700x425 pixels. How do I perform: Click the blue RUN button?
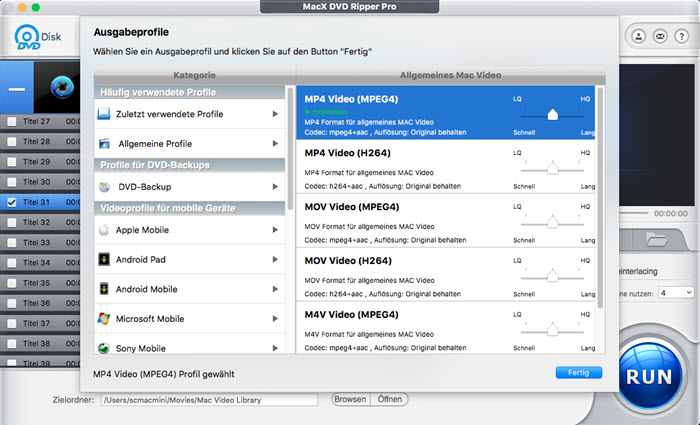[649, 376]
